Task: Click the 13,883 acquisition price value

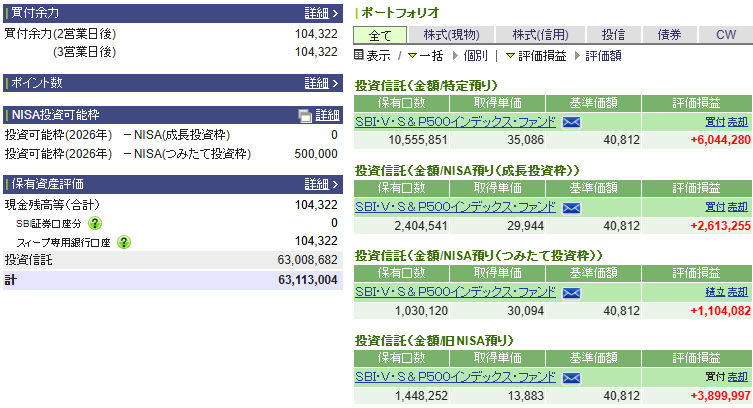Action: [x=525, y=396]
